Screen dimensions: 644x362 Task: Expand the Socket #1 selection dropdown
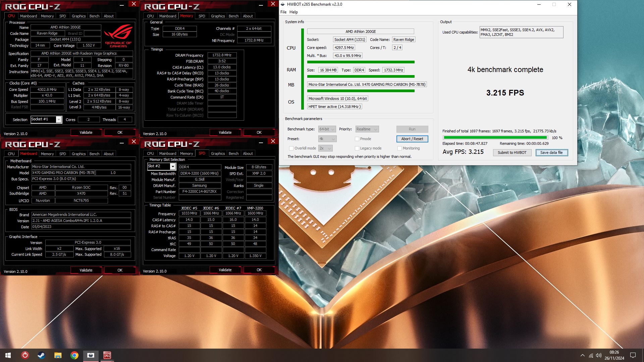[x=59, y=119]
